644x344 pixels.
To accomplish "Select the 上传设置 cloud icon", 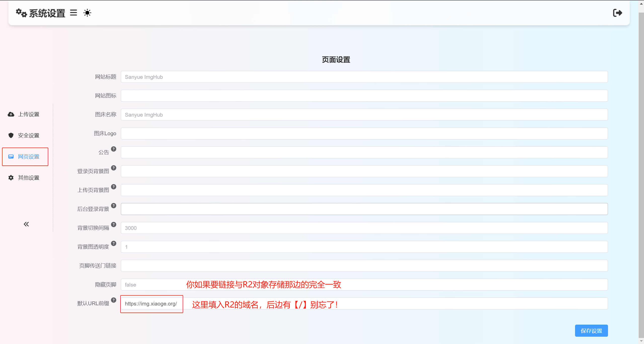I will pyautogui.click(x=11, y=114).
